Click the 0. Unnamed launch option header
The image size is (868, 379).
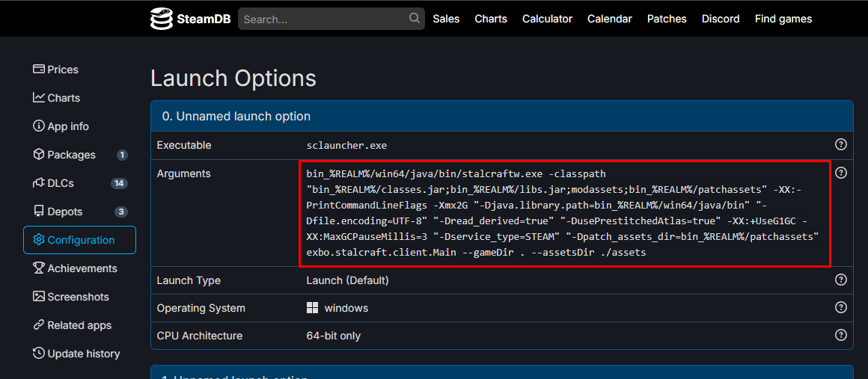point(501,116)
